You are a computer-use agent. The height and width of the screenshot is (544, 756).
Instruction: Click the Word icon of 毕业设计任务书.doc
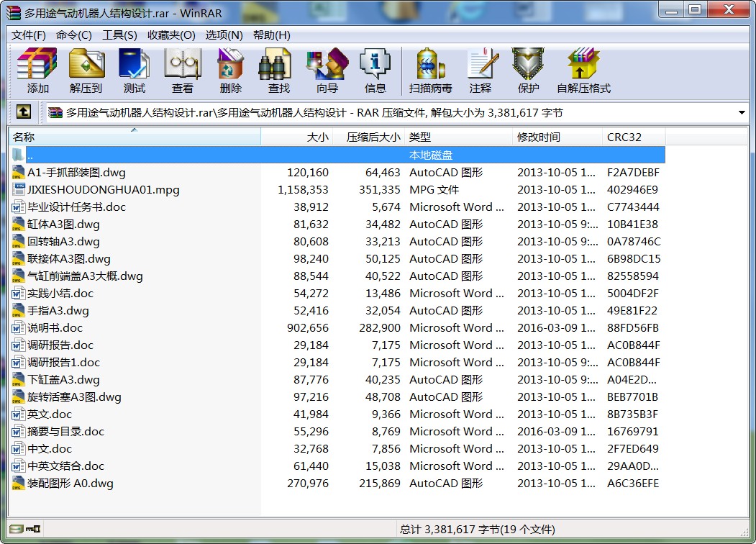pos(18,207)
